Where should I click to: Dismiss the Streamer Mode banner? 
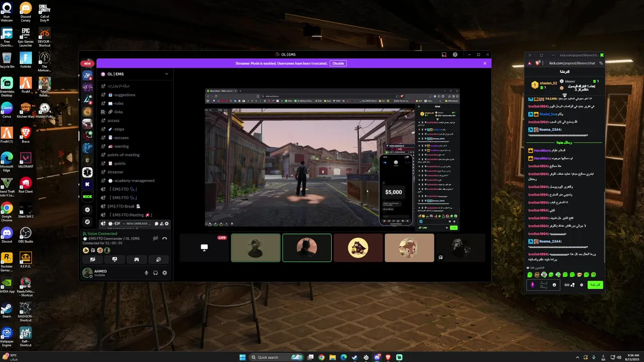pos(485,63)
